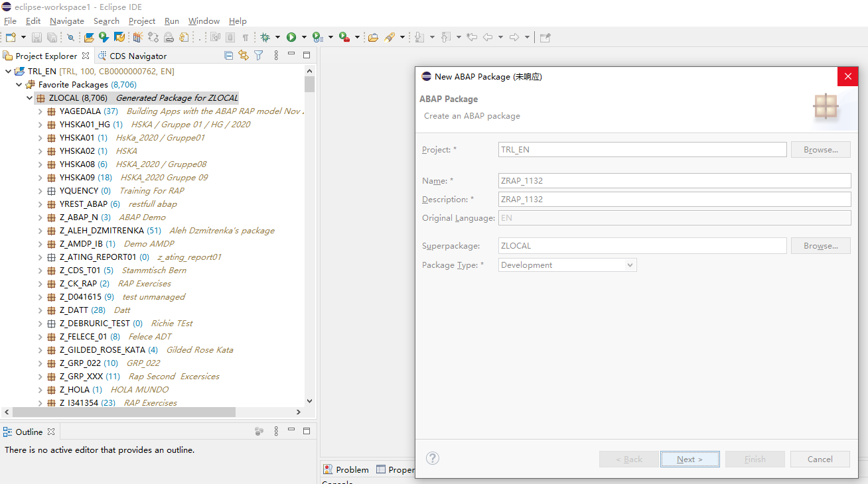Browse for a different Superpackage
The width and height of the screenshot is (868, 484).
tap(820, 245)
